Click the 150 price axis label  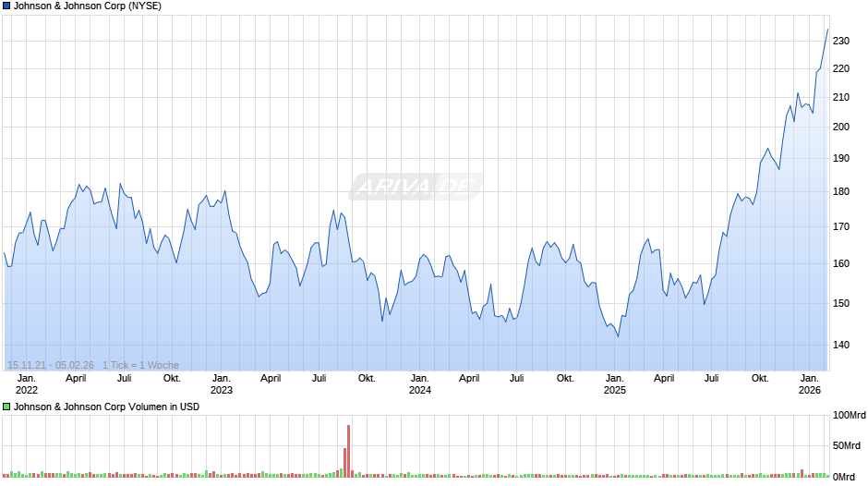click(x=841, y=303)
